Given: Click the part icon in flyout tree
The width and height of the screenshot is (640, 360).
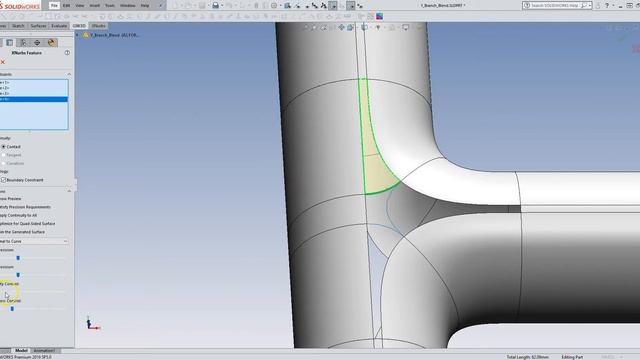Looking at the screenshot, I should tap(86, 35).
